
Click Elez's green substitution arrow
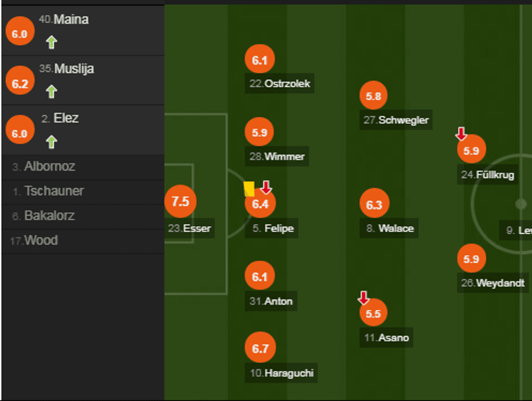[52, 142]
